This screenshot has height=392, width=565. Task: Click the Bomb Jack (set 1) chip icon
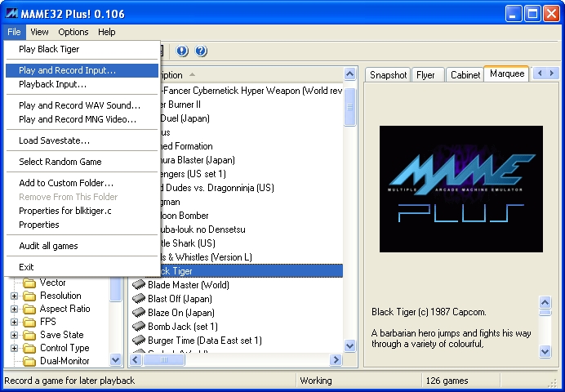pyautogui.click(x=139, y=327)
